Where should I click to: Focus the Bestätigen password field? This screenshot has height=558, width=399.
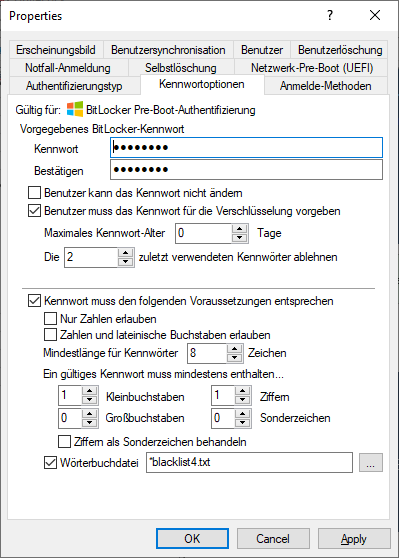[246, 169]
